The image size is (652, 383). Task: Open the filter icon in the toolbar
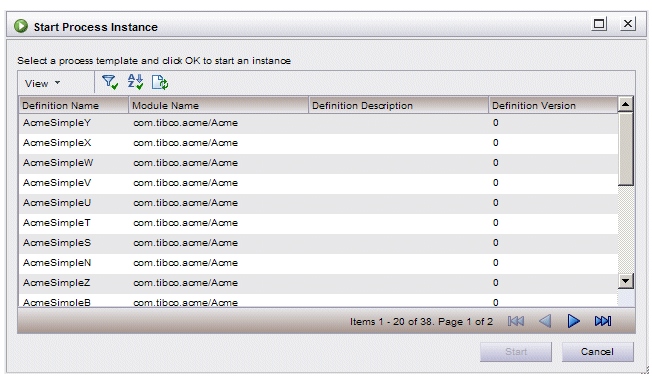(x=110, y=82)
